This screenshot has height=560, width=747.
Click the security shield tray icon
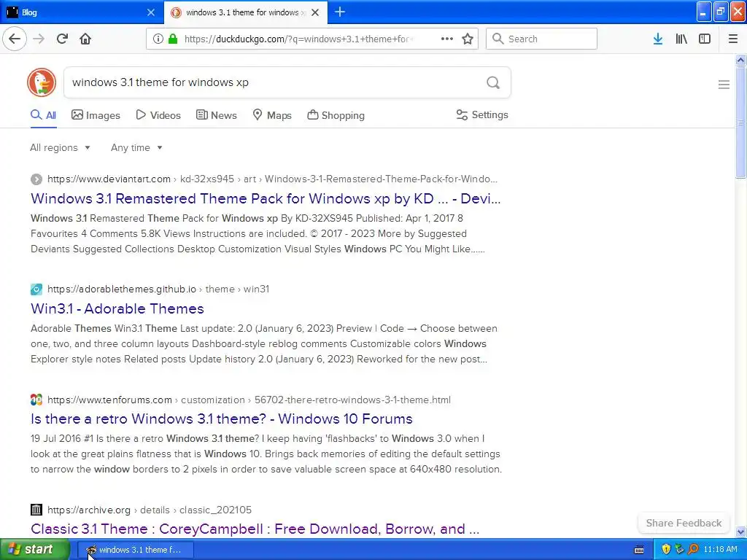click(666, 550)
